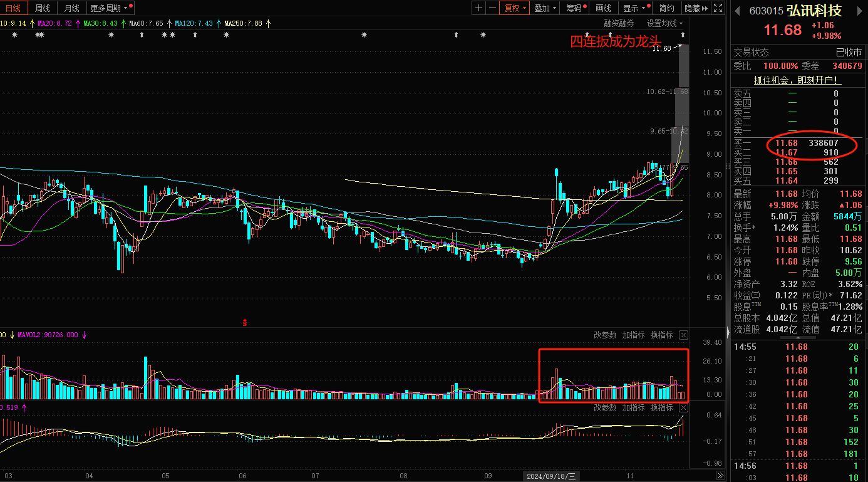Open 叠加 overlay dropdown
The width and height of the screenshot is (868, 482).
[x=545, y=8]
